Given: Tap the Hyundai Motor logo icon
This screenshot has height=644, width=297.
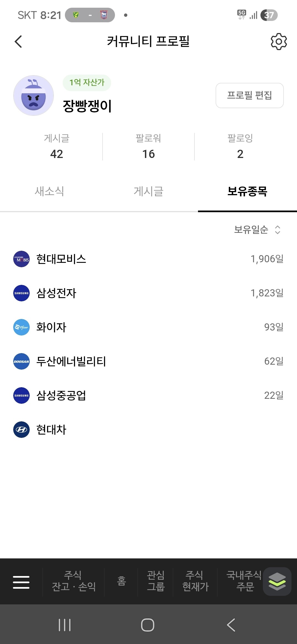Looking at the screenshot, I should point(21,430).
